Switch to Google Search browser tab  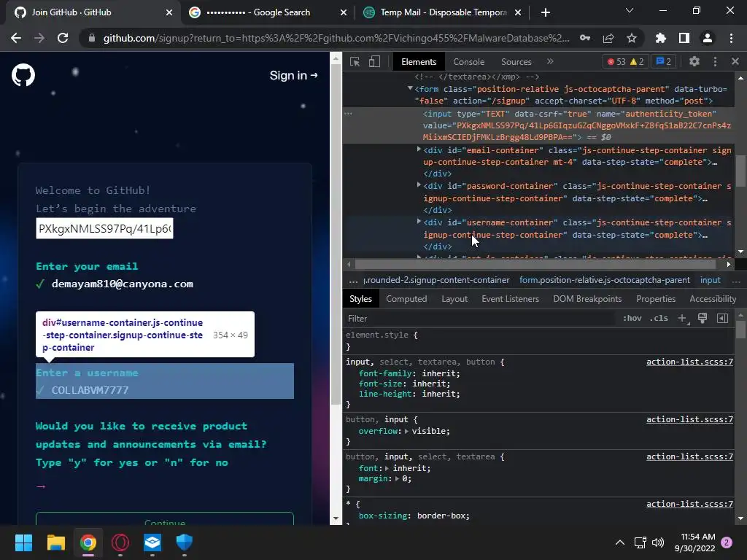268,12
